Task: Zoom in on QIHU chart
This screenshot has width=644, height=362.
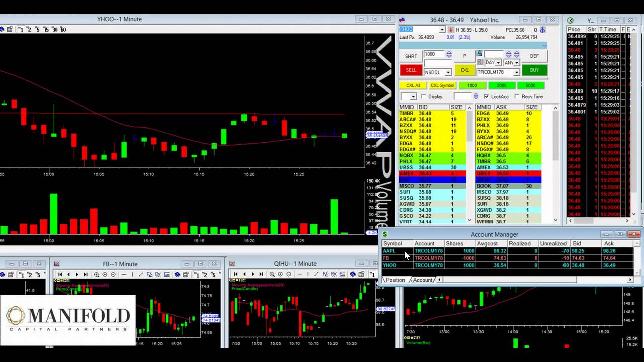Action: (280, 274)
